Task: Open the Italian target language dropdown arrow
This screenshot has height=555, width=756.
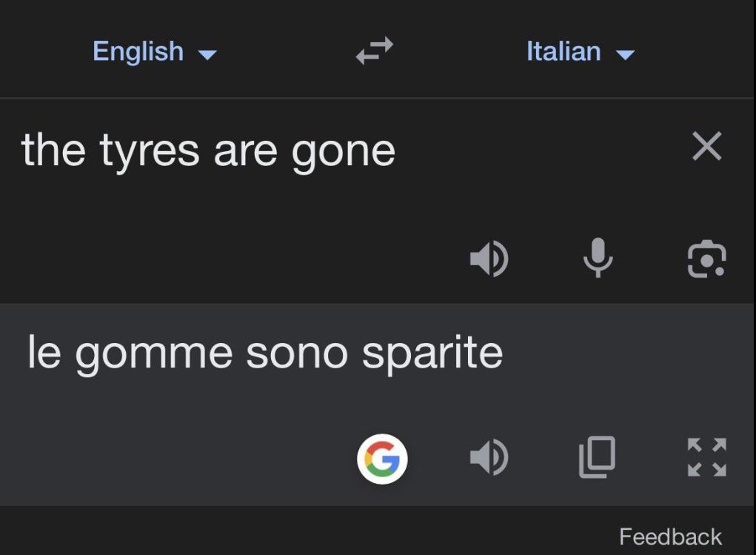Action: pyautogui.click(x=626, y=55)
